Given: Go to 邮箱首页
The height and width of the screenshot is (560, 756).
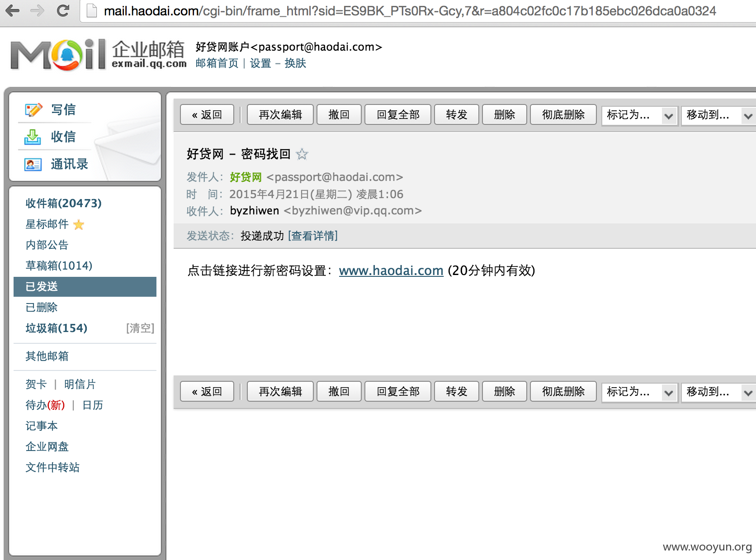Looking at the screenshot, I should tap(217, 63).
